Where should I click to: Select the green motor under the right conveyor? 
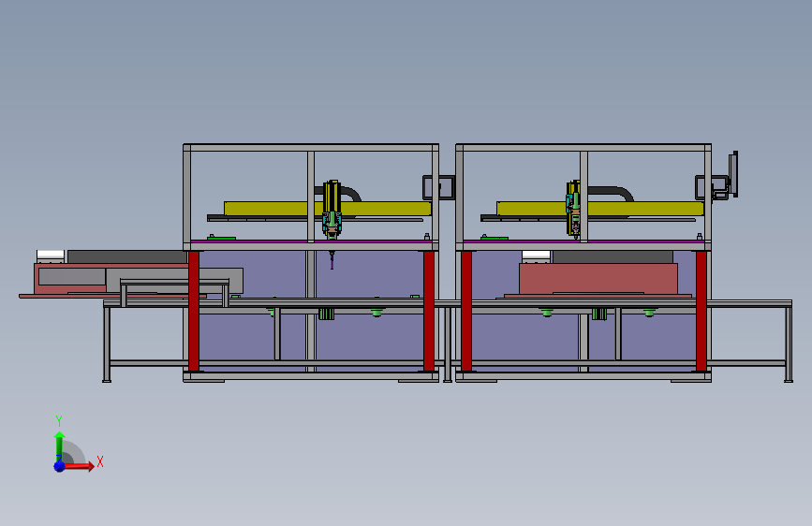point(599,314)
